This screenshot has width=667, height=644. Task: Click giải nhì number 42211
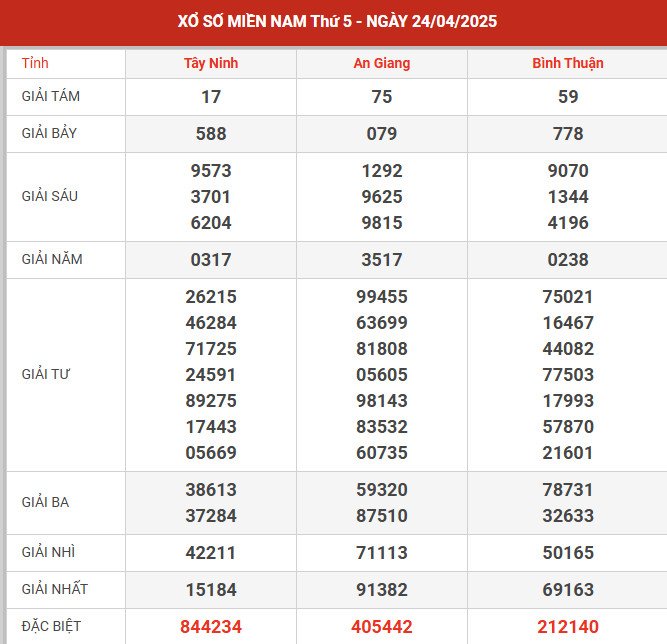[211, 553]
